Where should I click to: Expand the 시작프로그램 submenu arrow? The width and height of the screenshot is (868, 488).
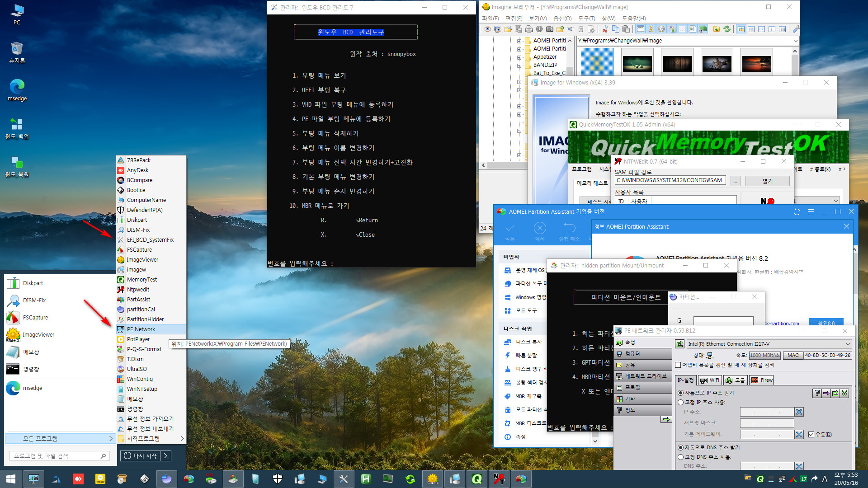pyautogui.click(x=182, y=439)
